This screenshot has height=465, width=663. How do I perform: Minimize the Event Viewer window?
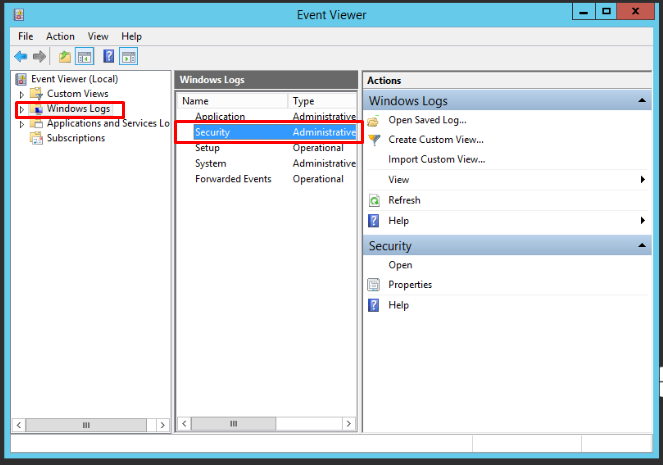(584, 11)
